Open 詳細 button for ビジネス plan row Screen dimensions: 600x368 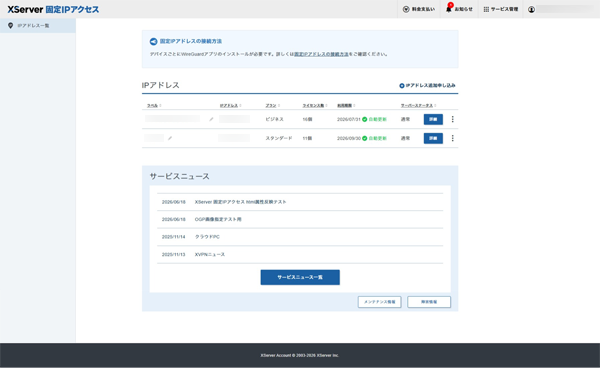tap(433, 119)
